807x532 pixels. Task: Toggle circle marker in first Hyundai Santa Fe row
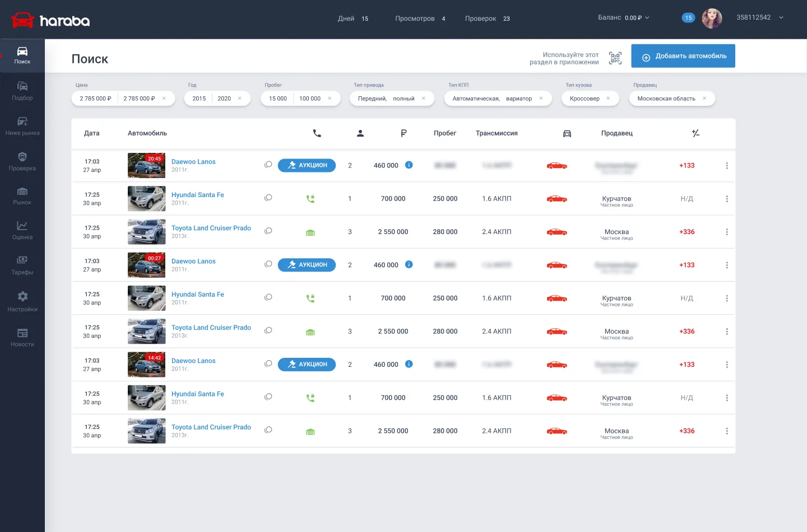point(268,198)
